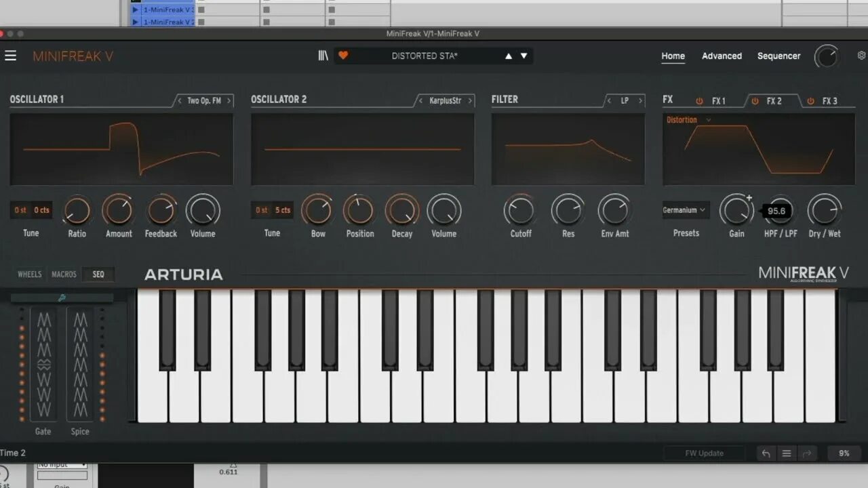Click the filter response curve display

568,149
